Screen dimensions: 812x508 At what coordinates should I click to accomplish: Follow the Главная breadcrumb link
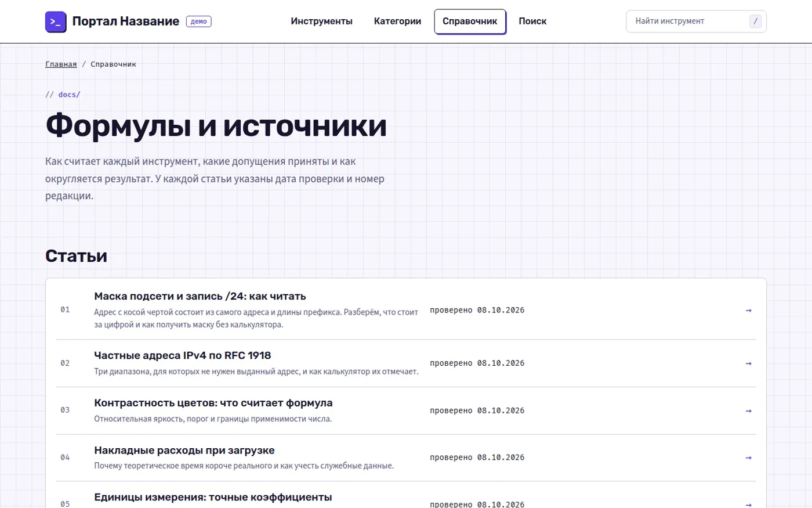(61, 64)
